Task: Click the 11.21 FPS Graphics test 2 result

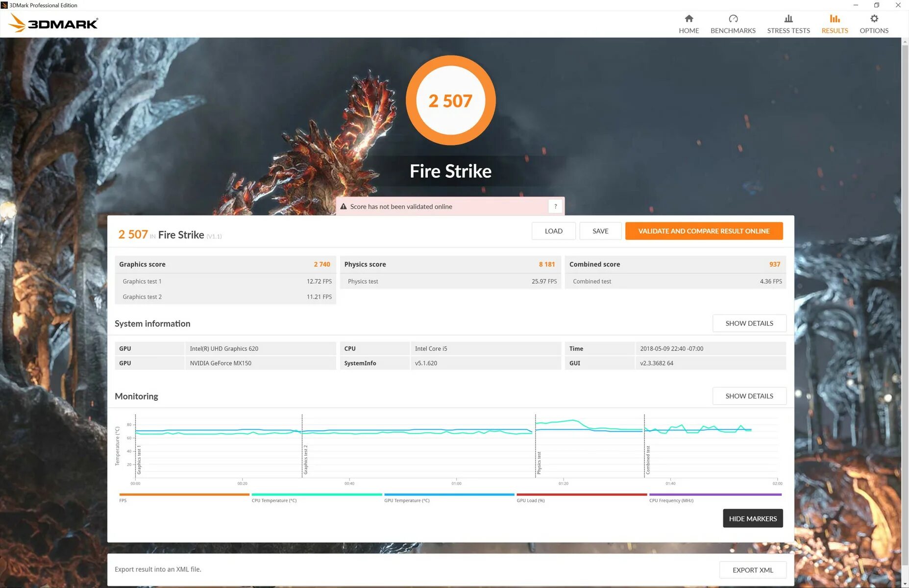Action: pos(319,297)
